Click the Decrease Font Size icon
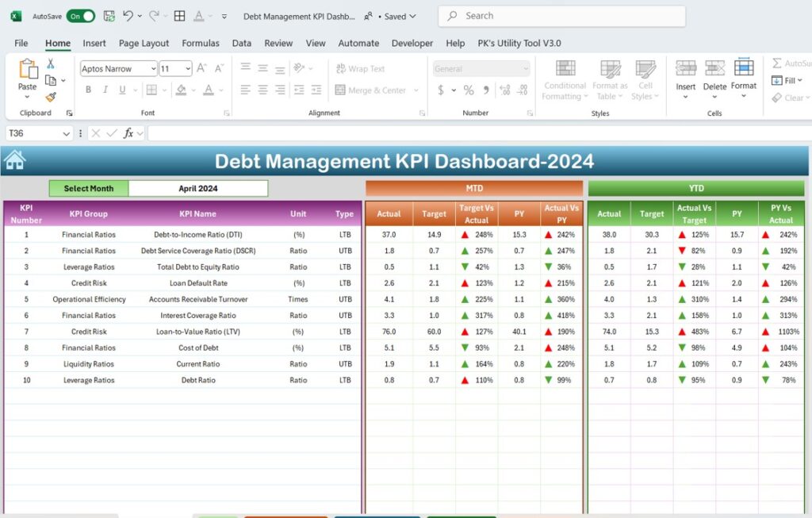812x518 pixels. tap(219, 68)
